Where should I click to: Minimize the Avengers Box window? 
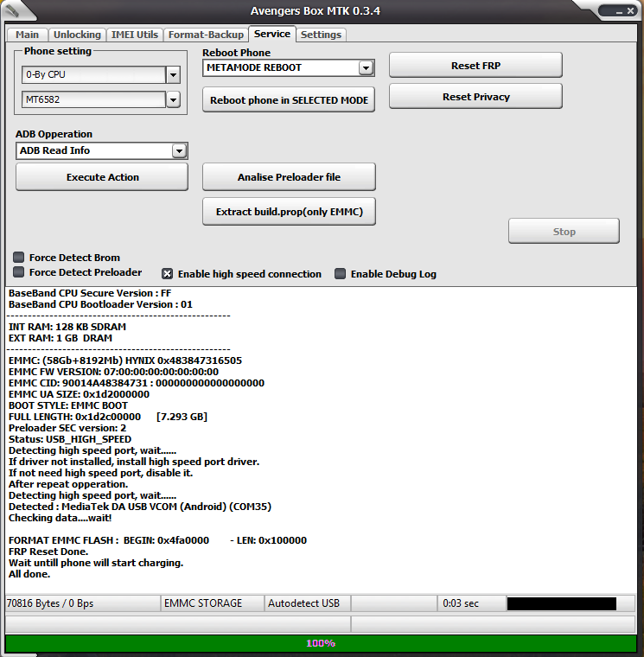tap(619, 12)
